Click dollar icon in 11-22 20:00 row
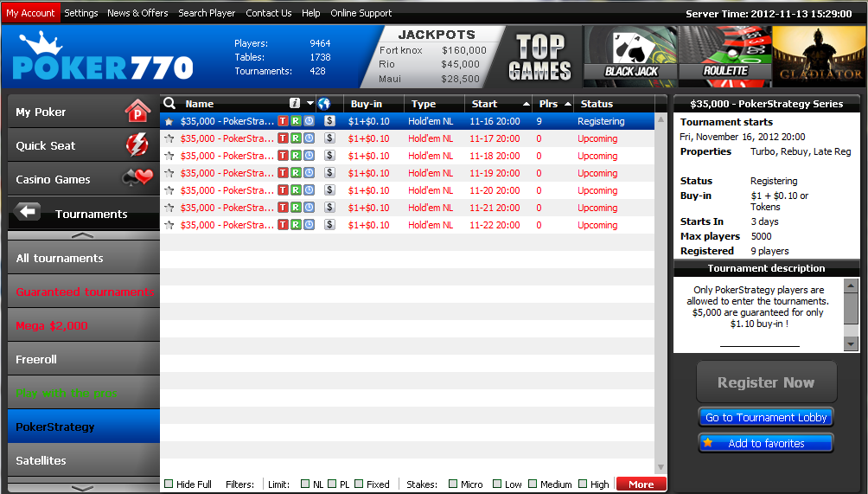The height and width of the screenshot is (494, 868). (329, 225)
